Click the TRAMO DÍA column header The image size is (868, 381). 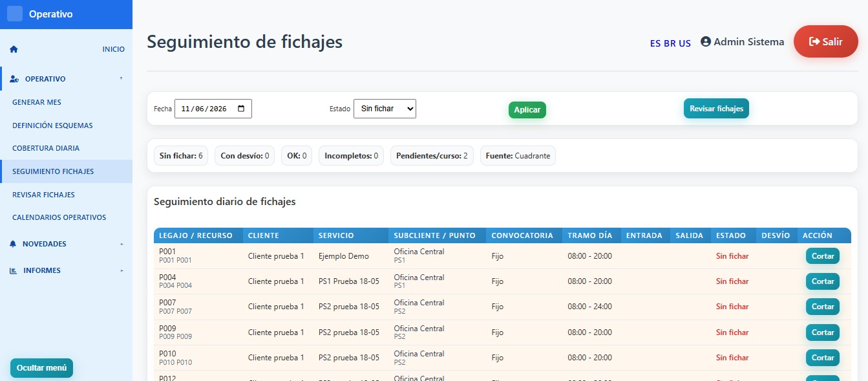pos(591,235)
